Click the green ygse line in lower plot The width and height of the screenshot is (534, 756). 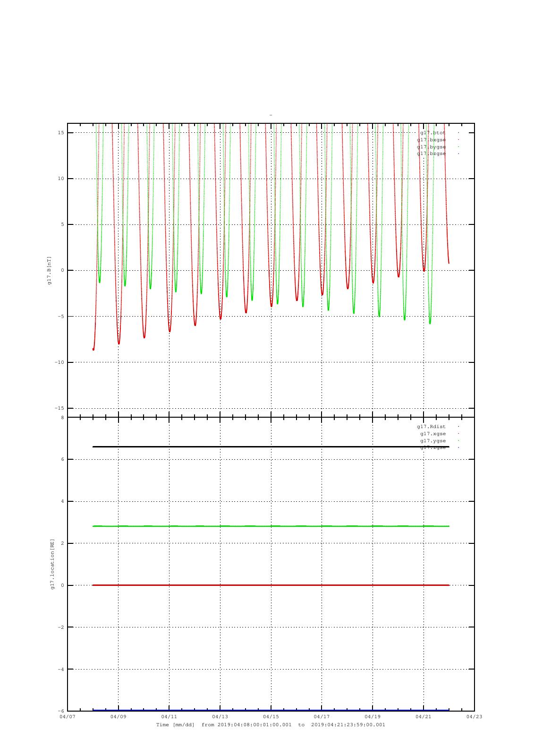click(271, 526)
